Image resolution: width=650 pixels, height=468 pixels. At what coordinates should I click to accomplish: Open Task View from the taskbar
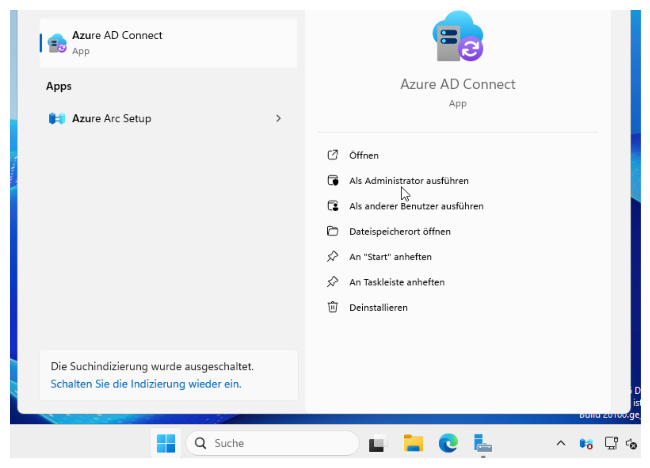click(377, 443)
